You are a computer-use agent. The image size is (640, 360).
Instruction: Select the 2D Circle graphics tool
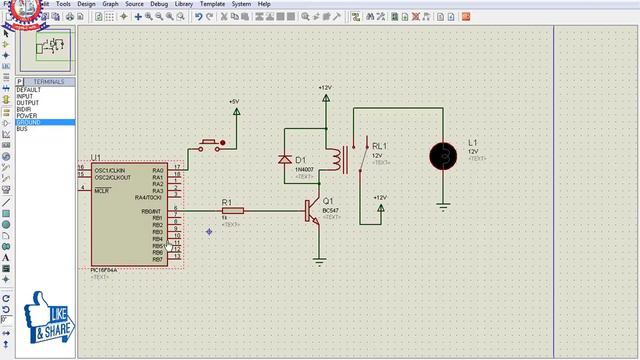(6, 224)
